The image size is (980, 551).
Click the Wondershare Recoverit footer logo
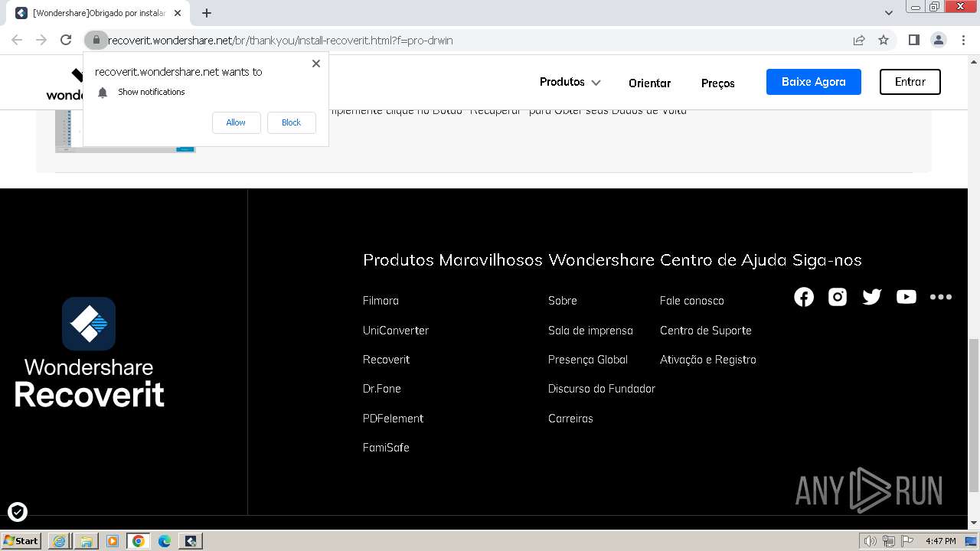pyautogui.click(x=90, y=353)
